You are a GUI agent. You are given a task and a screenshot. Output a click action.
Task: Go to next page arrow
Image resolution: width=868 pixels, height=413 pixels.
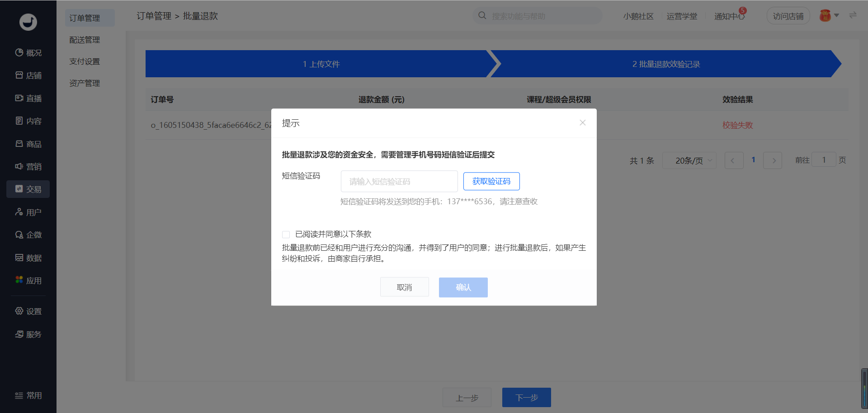(773, 160)
